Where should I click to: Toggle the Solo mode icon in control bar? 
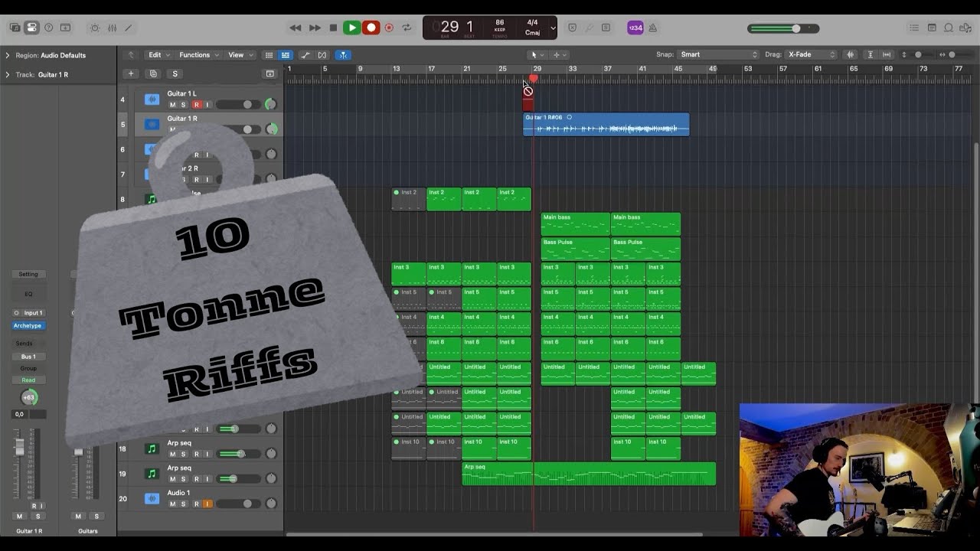(x=606, y=28)
